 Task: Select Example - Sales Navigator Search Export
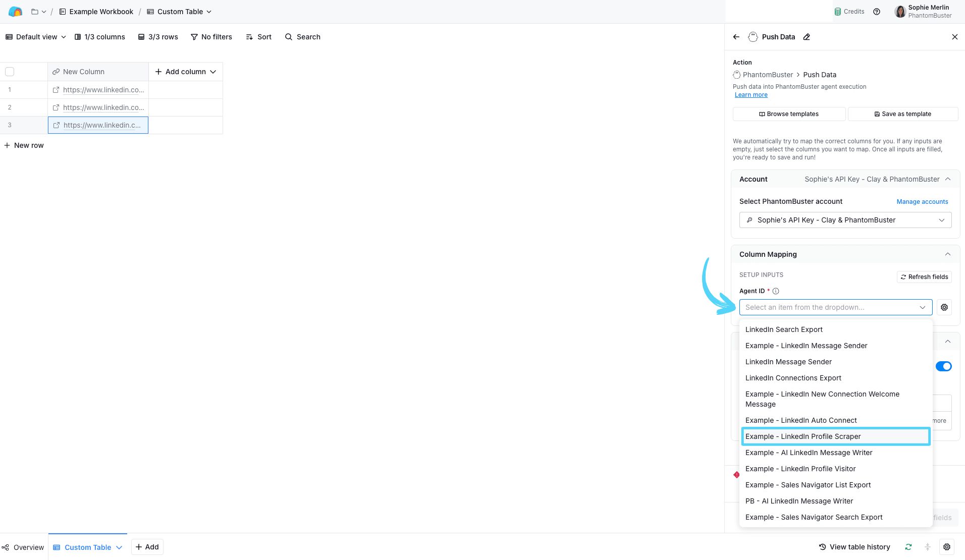[x=836, y=517]
